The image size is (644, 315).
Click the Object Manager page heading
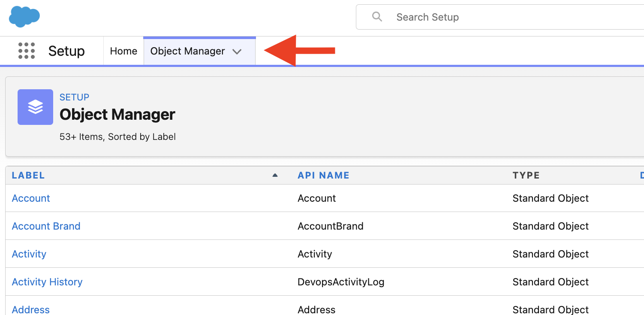[117, 115]
